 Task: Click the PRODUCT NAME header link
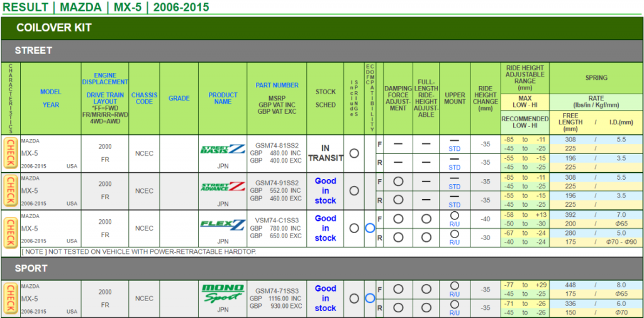tap(223, 99)
